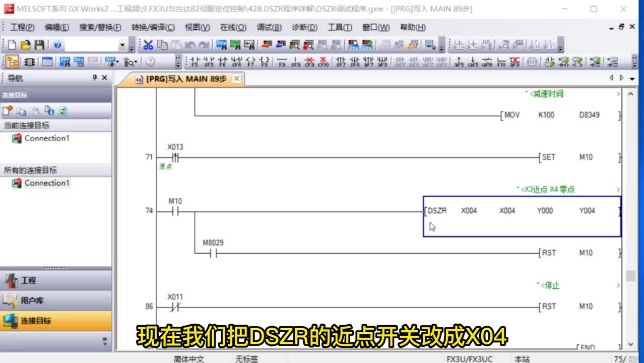
Task: Close the MAIN program tab
Action: coord(237,79)
